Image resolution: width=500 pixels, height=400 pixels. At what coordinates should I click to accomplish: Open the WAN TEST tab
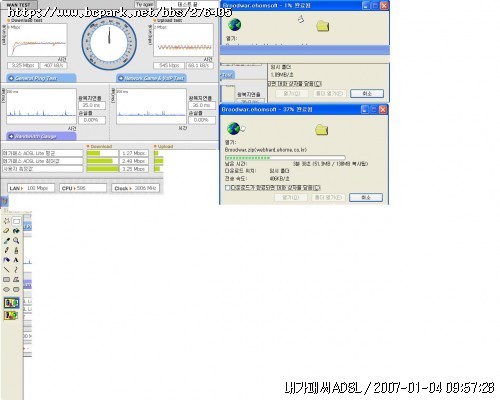pyautogui.click(x=18, y=5)
